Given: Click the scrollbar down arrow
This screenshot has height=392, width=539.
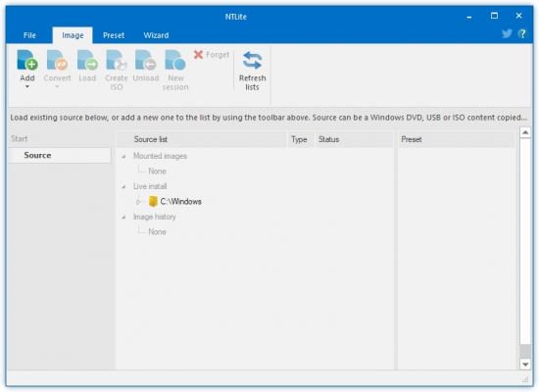Looking at the screenshot, I should (x=525, y=365).
